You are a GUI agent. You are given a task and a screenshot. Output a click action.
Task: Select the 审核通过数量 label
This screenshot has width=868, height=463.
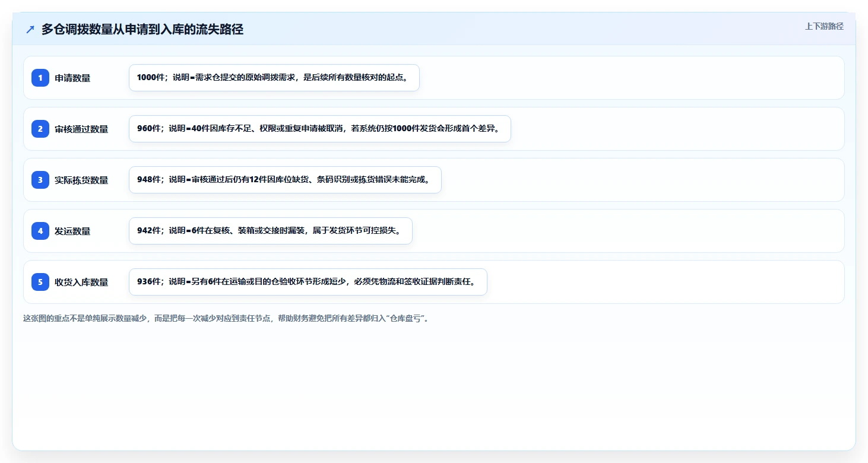(x=81, y=129)
